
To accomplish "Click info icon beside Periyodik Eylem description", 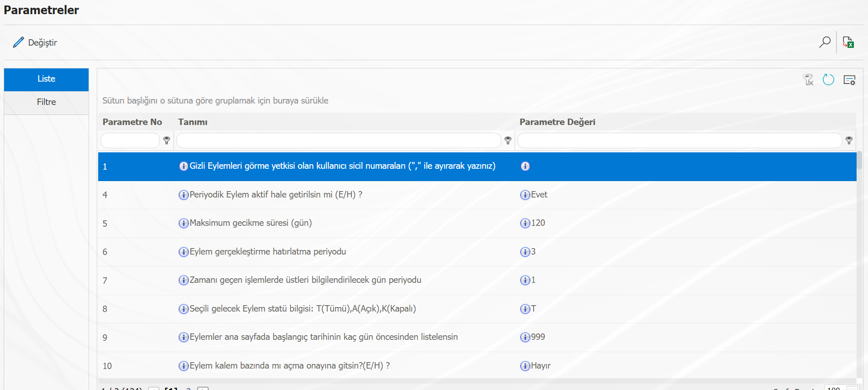I will pos(184,195).
